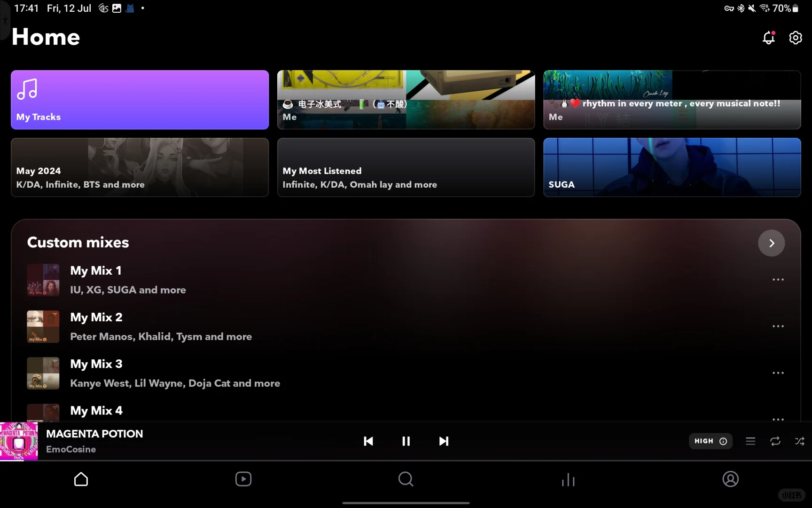Image resolution: width=812 pixels, height=508 pixels.
Task: Click 'Peter Manos, Khalid, Tysm and more' subtitle
Action: tap(161, 336)
